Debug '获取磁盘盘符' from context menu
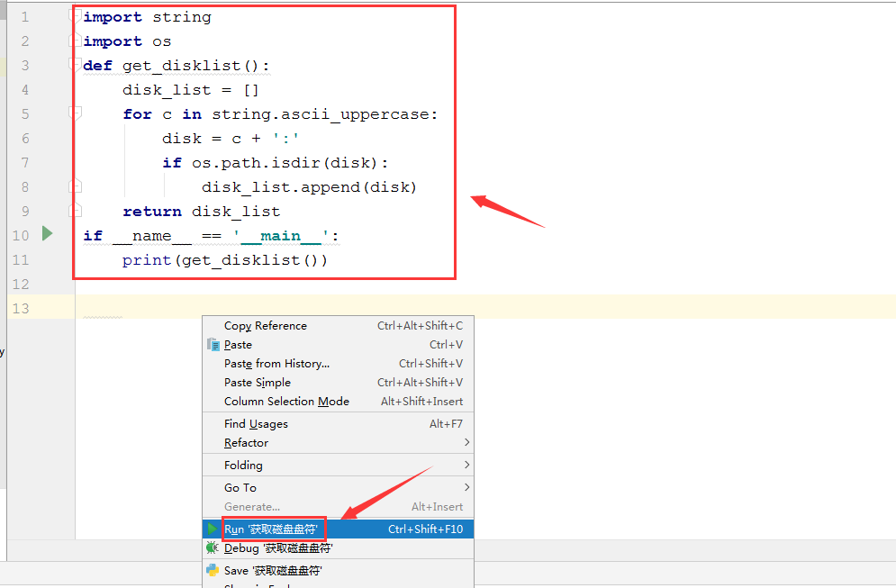 point(338,548)
